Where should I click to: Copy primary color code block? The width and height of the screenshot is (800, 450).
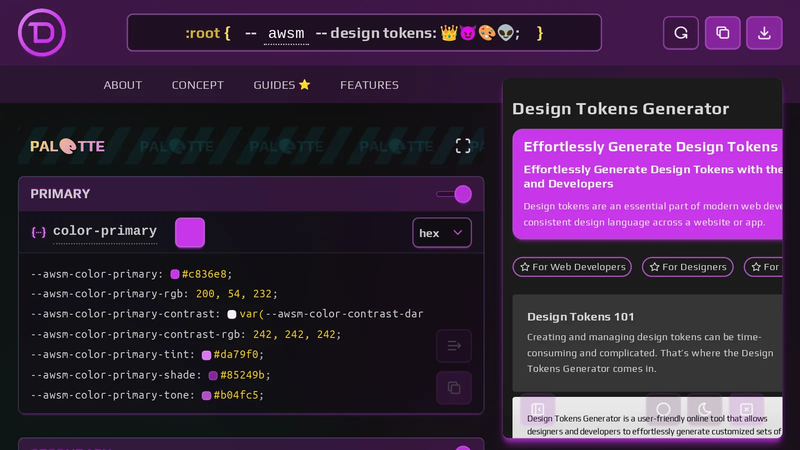coord(454,388)
